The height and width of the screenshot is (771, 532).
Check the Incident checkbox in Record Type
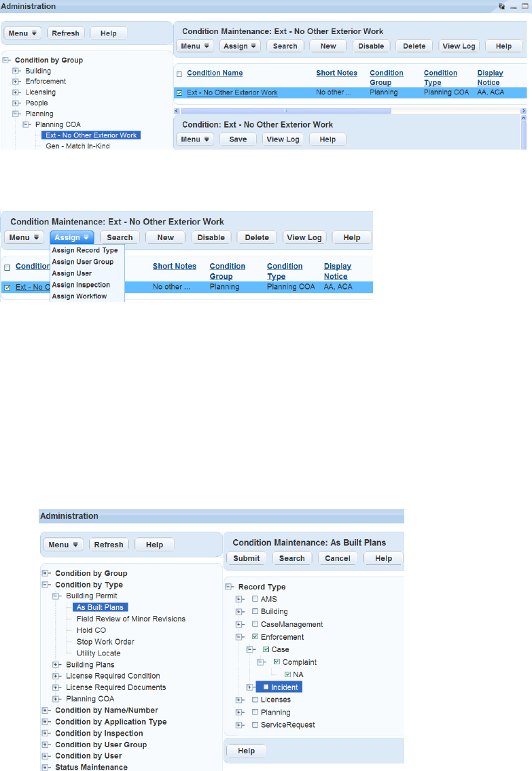coord(266,687)
